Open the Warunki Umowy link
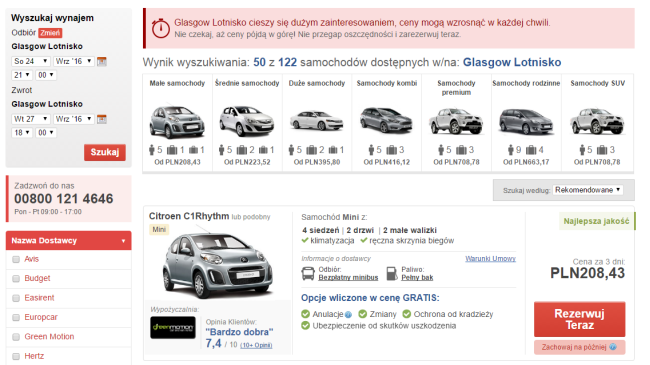 pyautogui.click(x=490, y=258)
